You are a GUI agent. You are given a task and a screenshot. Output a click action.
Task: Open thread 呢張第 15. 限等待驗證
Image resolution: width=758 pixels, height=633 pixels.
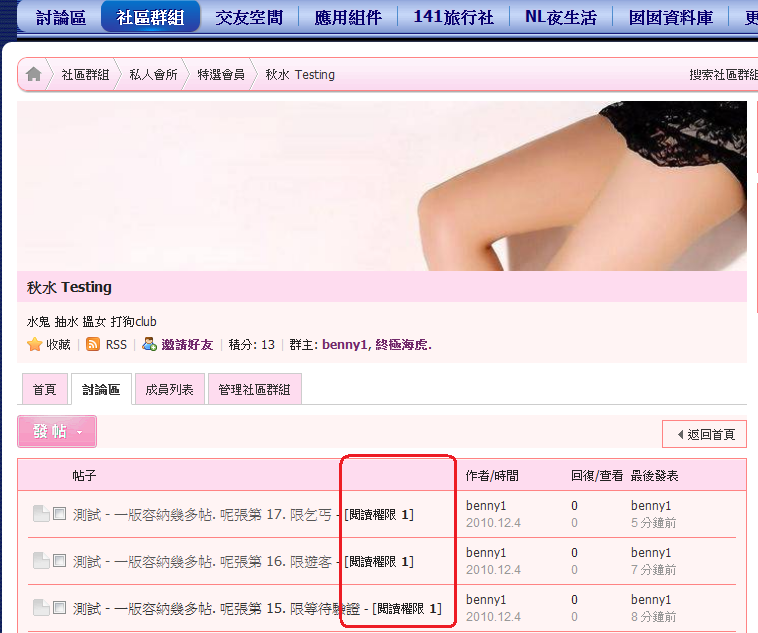[217, 608]
